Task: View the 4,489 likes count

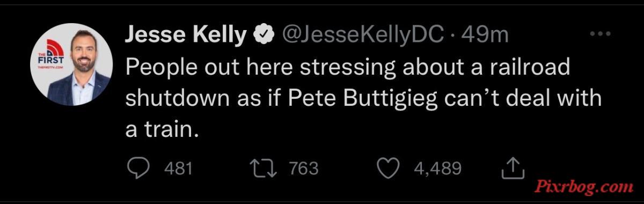Action: pos(438,169)
